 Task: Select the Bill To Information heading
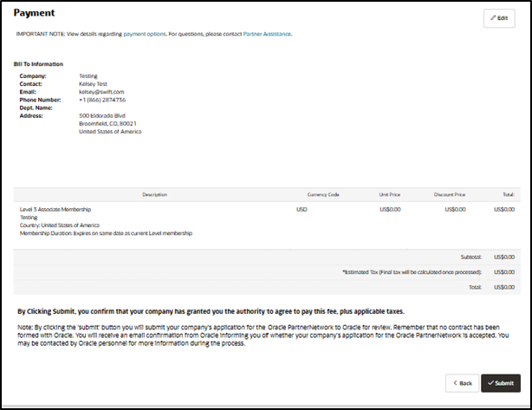coord(38,64)
